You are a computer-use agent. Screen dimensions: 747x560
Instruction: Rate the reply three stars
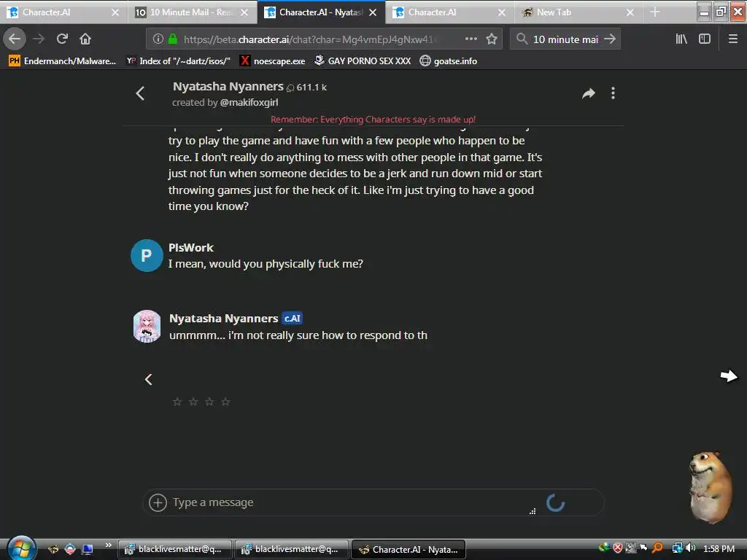[x=209, y=402]
